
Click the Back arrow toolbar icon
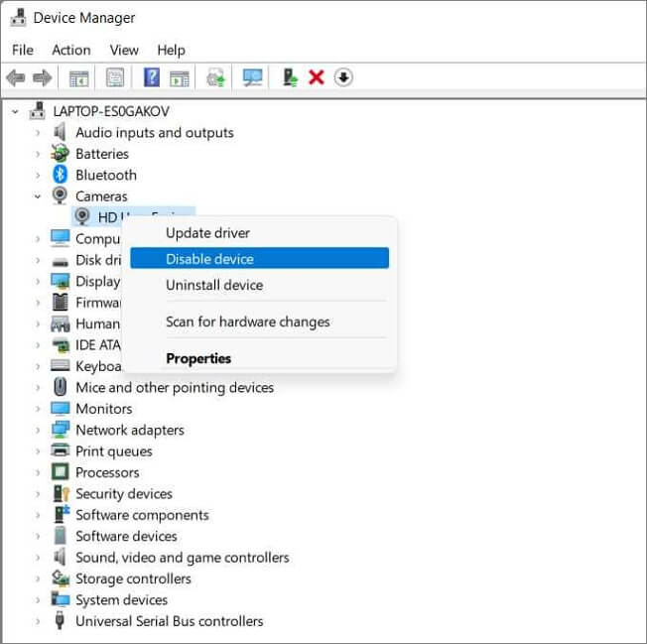click(16, 77)
